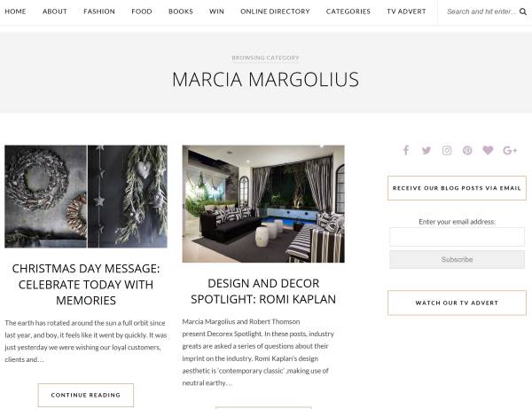This screenshot has width=532, height=409.
Task: Open the Twitter social icon
Action: (x=426, y=150)
